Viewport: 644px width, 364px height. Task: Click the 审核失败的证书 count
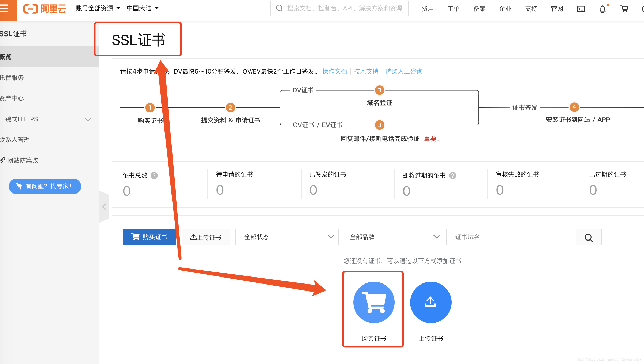(x=500, y=190)
